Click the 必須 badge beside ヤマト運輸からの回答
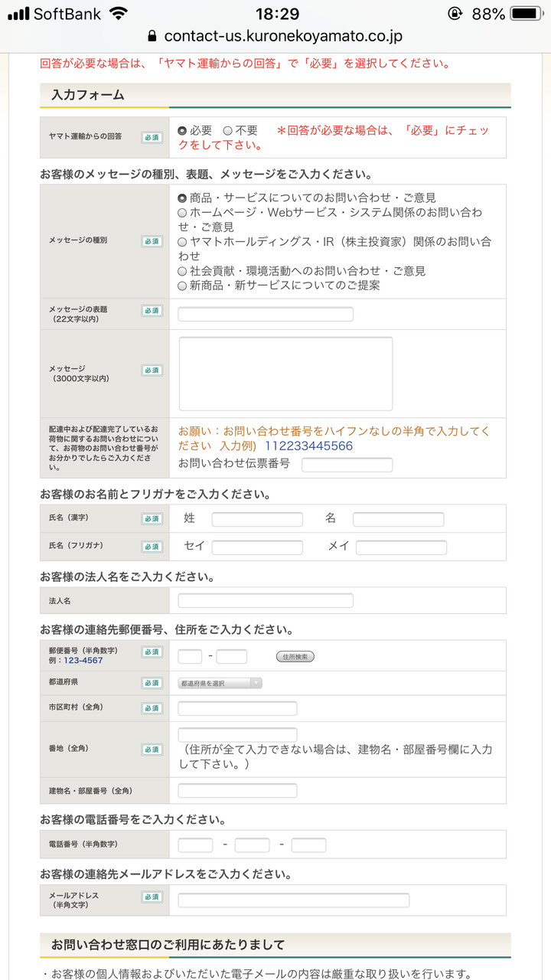Viewport: 551px width, 980px height. pos(152,137)
